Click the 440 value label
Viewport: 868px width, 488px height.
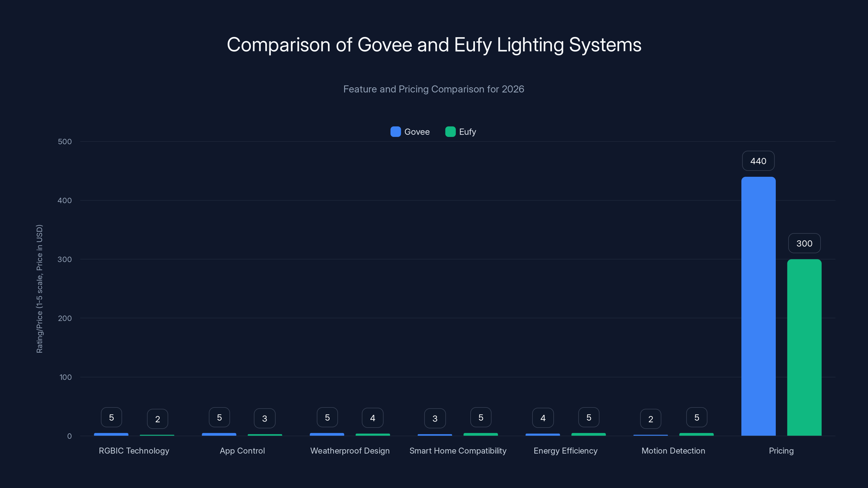click(x=758, y=161)
